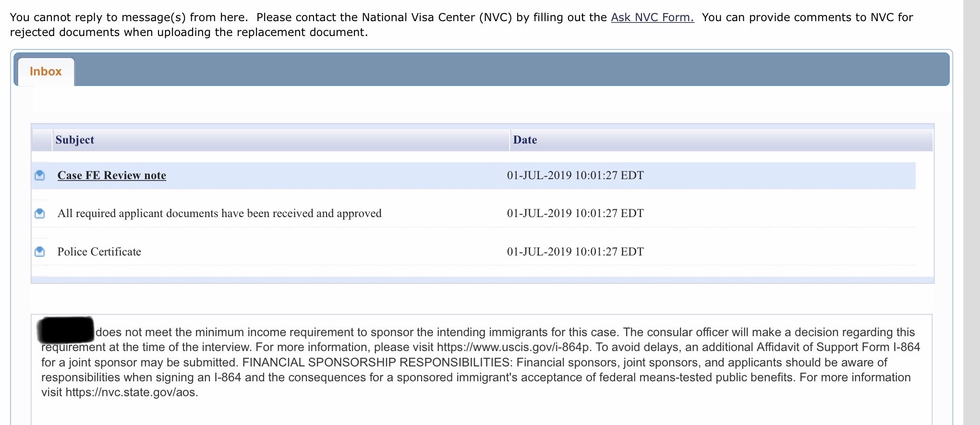Open the Case FE Review note message

(112, 175)
